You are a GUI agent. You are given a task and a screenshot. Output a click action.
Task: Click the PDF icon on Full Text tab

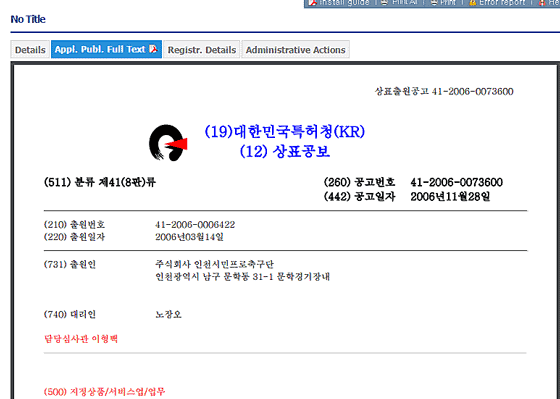153,49
